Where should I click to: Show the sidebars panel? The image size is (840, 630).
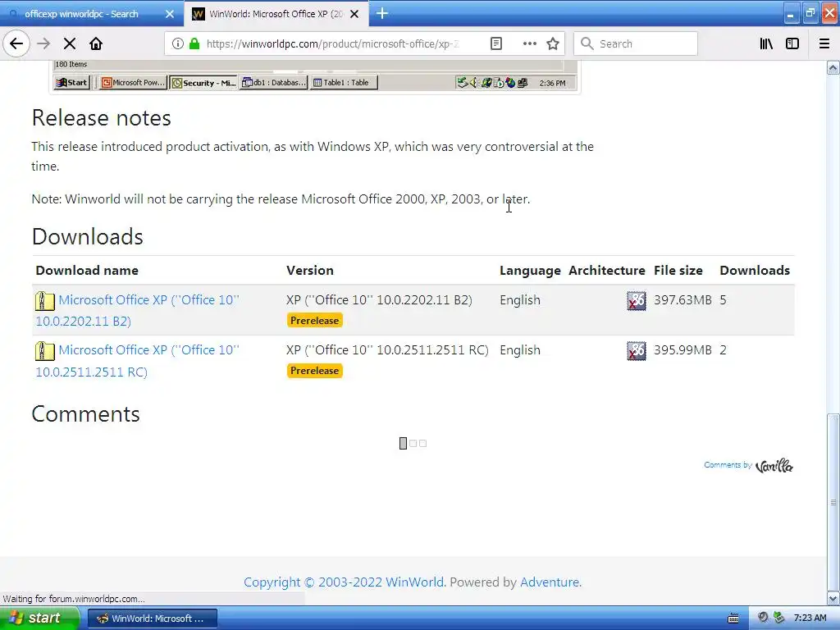792,43
